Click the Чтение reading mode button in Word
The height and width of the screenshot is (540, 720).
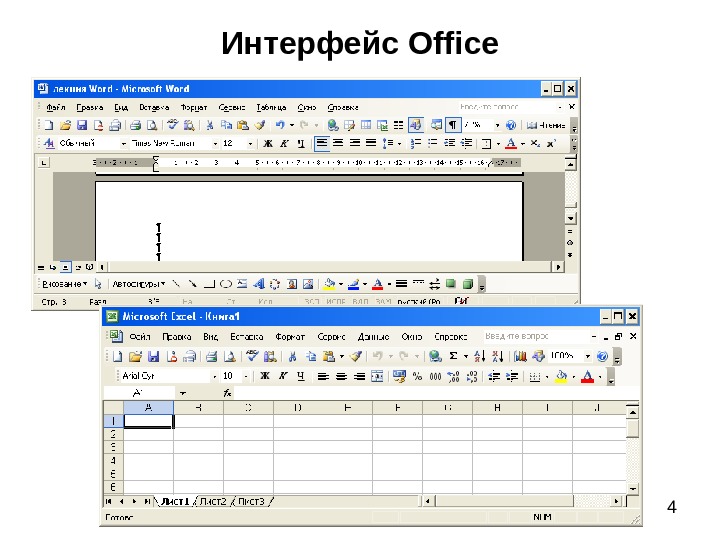click(x=546, y=125)
